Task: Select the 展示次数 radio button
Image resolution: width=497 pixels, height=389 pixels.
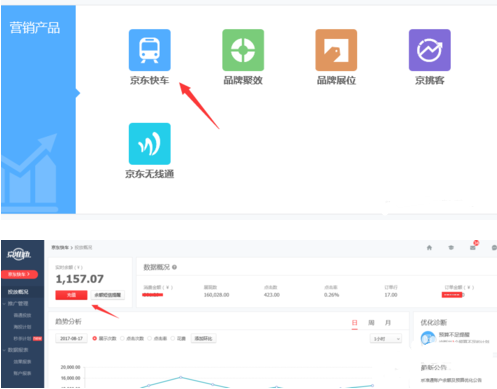Action: pos(95,338)
